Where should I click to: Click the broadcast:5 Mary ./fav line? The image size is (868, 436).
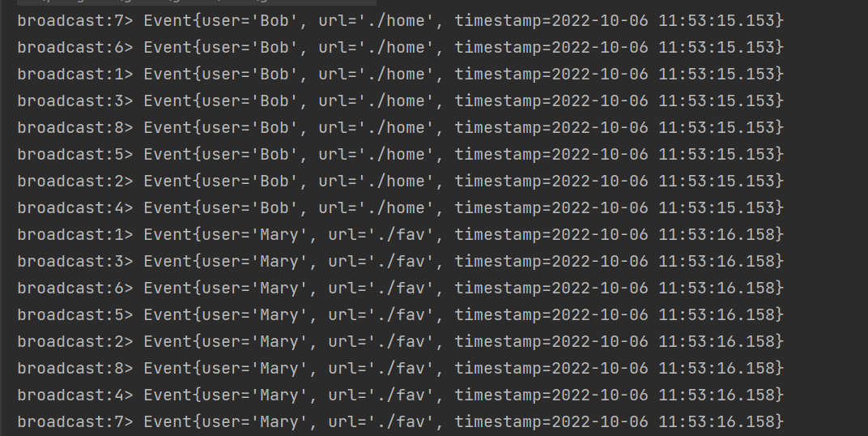(400, 314)
